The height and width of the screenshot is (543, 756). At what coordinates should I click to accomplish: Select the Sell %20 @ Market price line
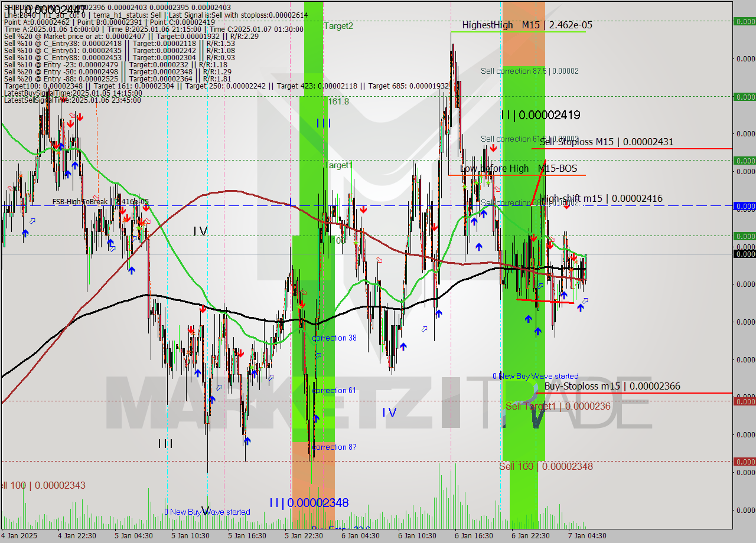[131, 37]
